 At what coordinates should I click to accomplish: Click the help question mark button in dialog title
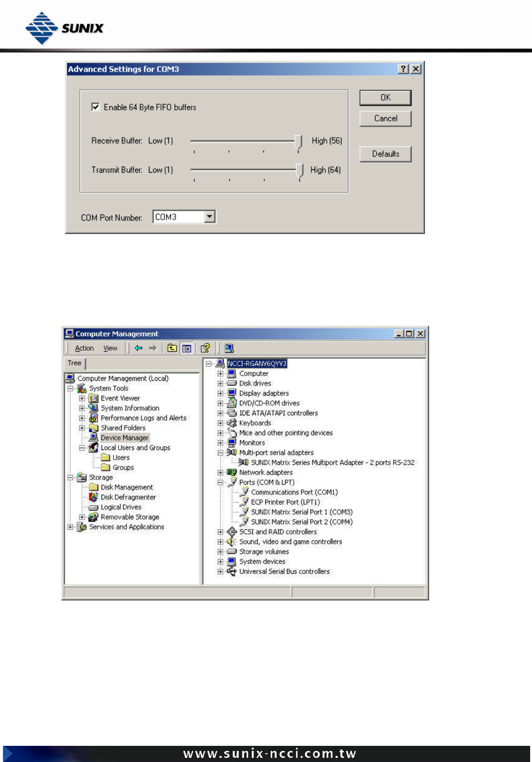point(403,69)
